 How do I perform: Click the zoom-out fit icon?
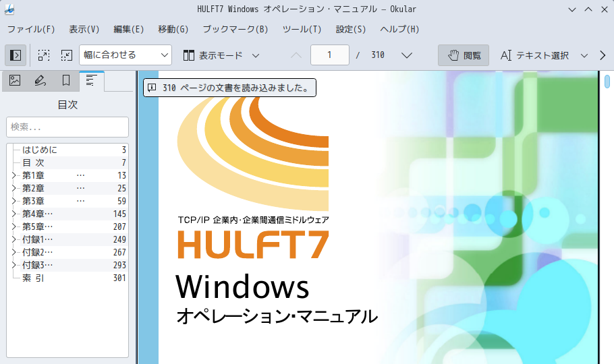pos(67,55)
